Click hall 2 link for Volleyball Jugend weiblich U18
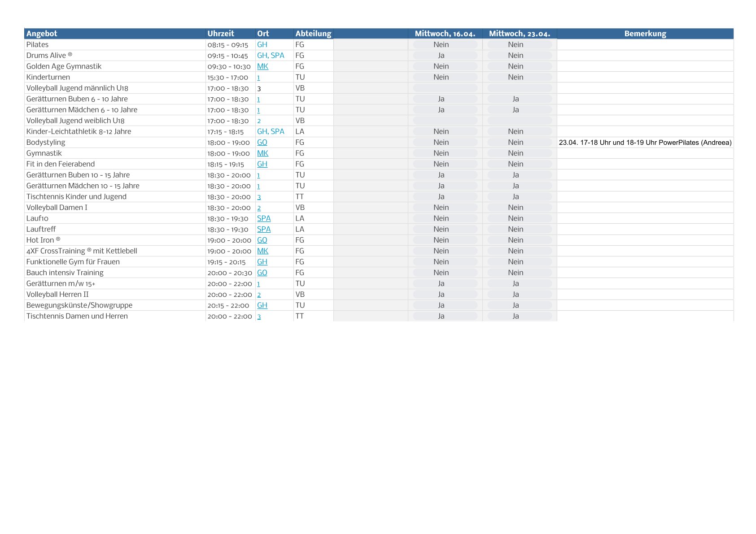Image resolution: width=756 pixels, height=534 pixels. tap(259, 121)
